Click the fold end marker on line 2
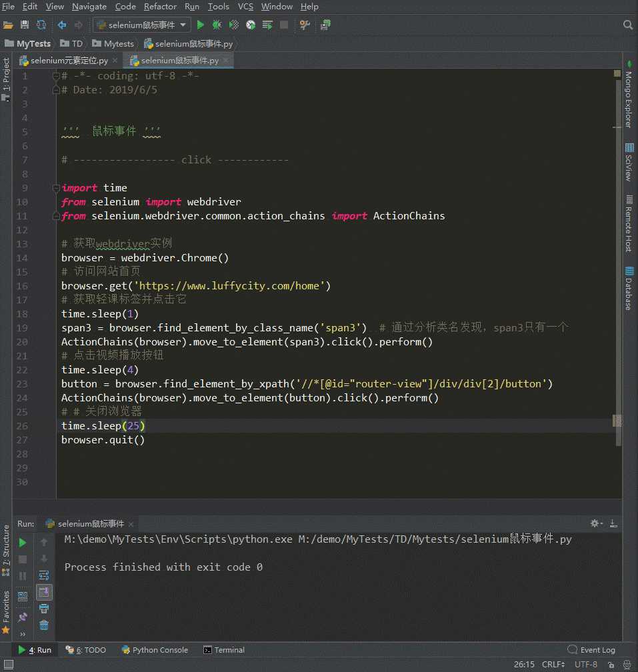The height and width of the screenshot is (672, 638). click(x=56, y=90)
